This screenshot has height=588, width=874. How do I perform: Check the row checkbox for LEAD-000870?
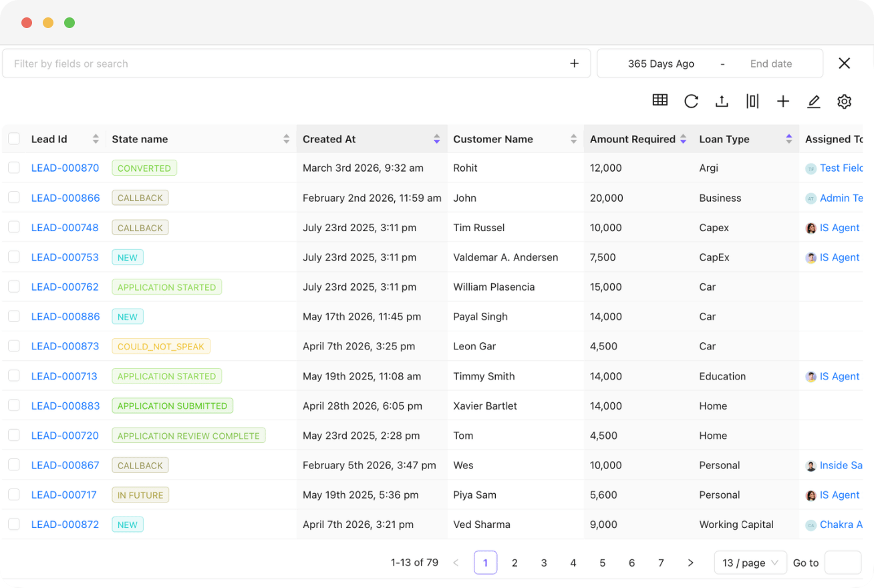coord(14,168)
